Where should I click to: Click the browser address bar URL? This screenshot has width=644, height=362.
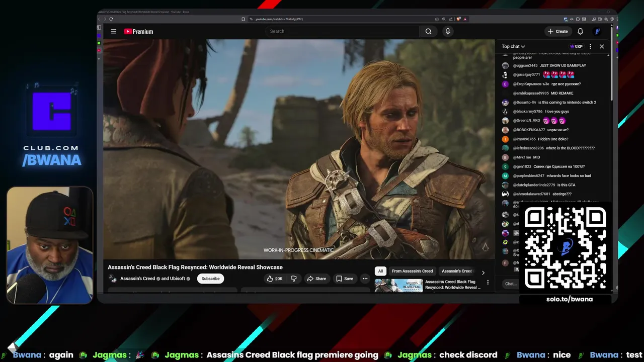pyautogui.click(x=279, y=19)
